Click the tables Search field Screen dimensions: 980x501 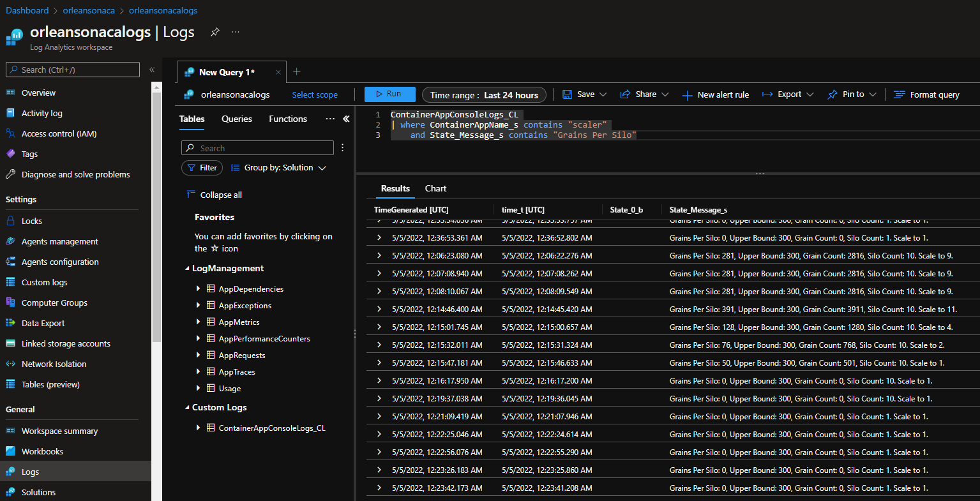tap(257, 147)
